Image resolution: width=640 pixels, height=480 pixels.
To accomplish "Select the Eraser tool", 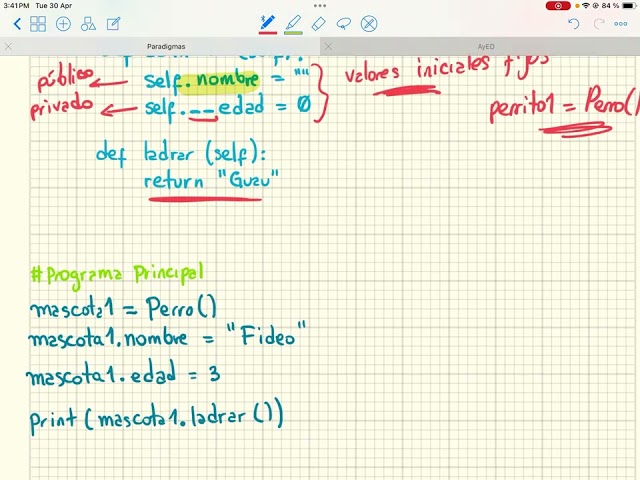I will coord(318,24).
